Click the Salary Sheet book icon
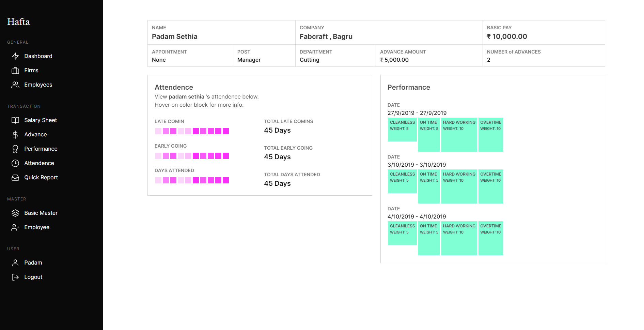 (15, 120)
